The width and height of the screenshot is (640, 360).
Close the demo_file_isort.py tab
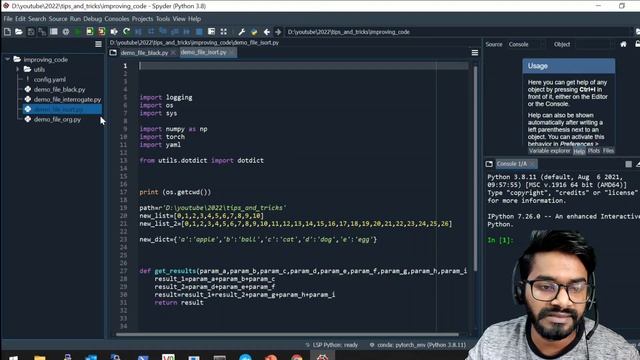click(231, 53)
